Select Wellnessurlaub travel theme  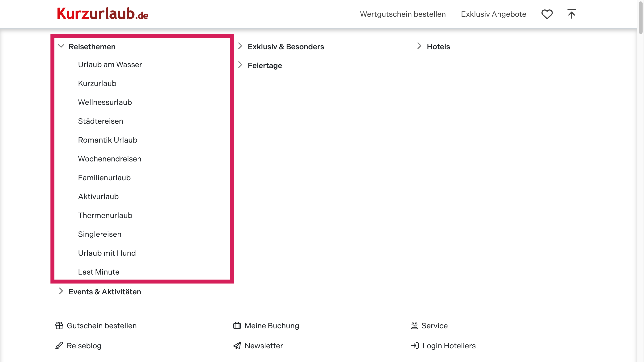(x=105, y=102)
